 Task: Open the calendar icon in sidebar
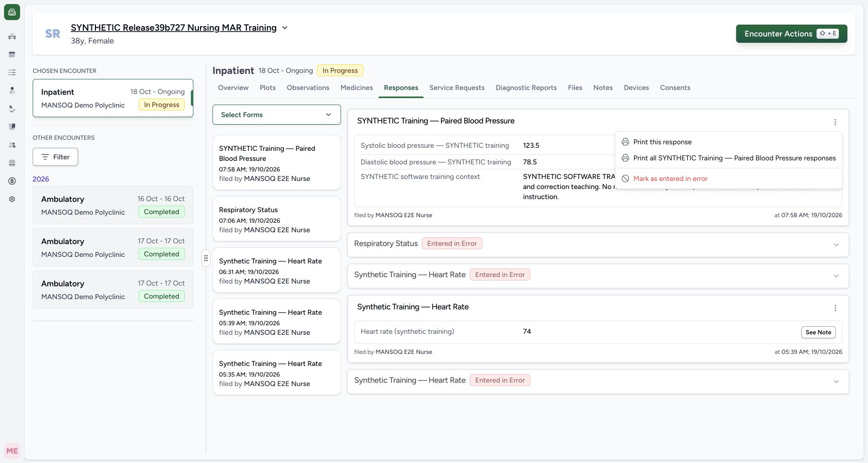pyautogui.click(x=12, y=54)
